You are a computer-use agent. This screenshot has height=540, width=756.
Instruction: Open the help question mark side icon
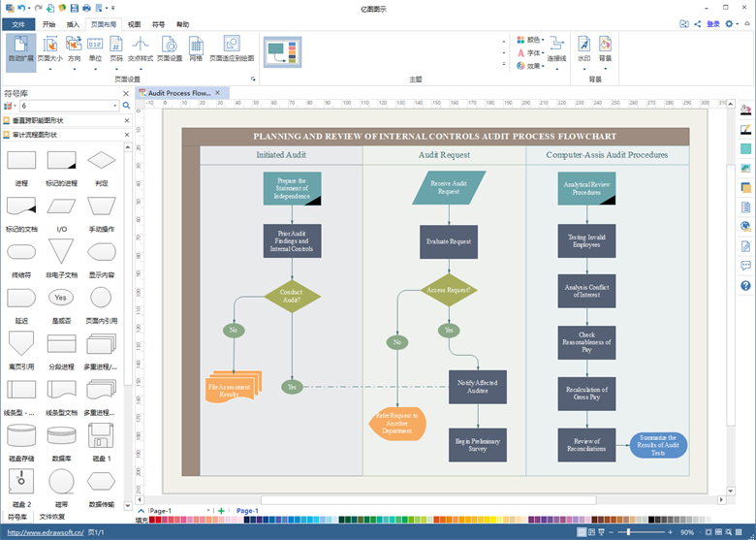tap(745, 286)
